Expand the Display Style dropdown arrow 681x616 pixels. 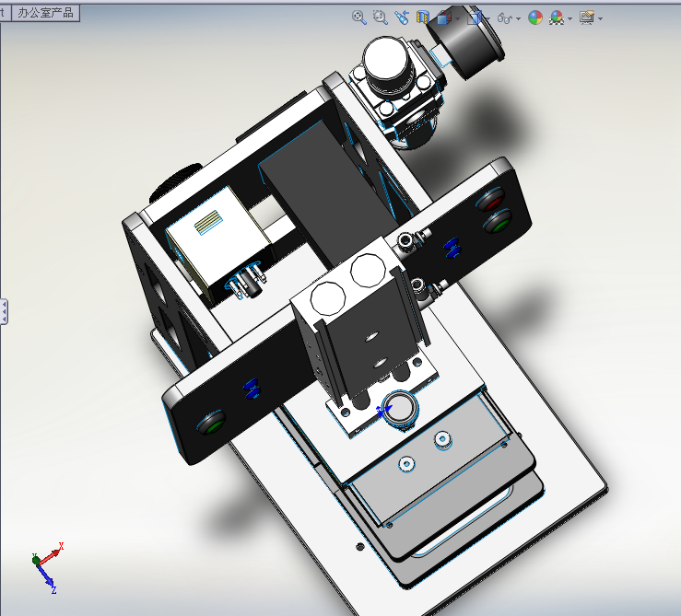coord(487,18)
